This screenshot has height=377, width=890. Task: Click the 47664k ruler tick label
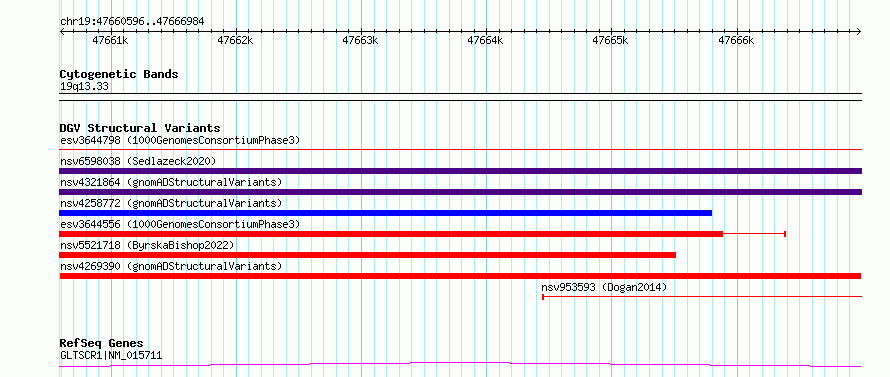[x=485, y=40]
